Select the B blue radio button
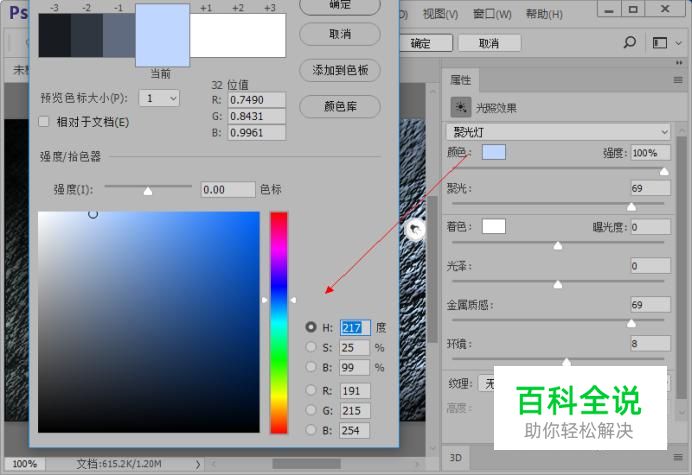 (x=311, y=430)
